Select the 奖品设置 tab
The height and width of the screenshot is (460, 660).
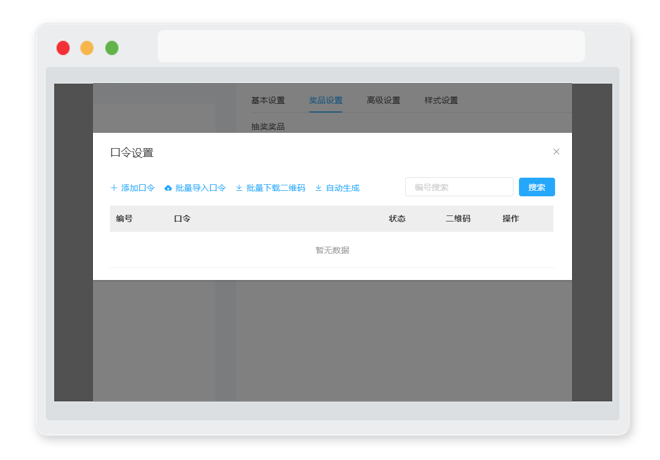tap(325, 100)
